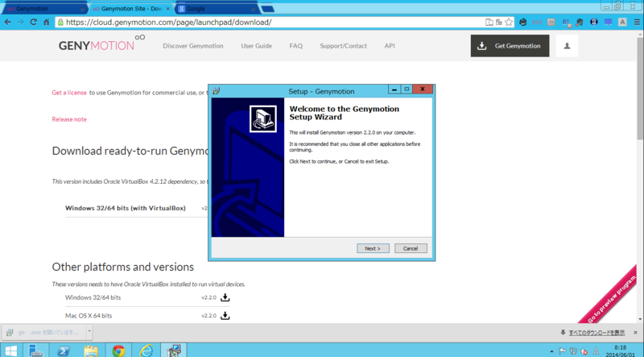Open the User Guide page
644x357 pixels.
256,46
